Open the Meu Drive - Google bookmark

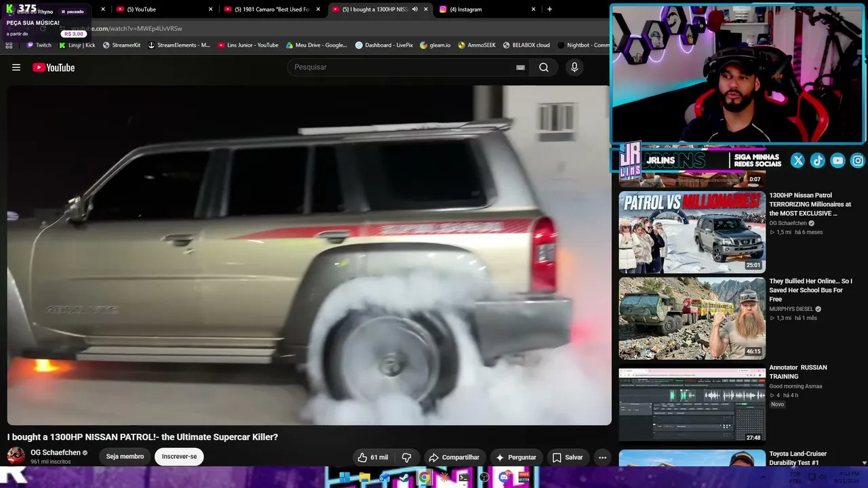pyautogui.click(x=316, y=45)
